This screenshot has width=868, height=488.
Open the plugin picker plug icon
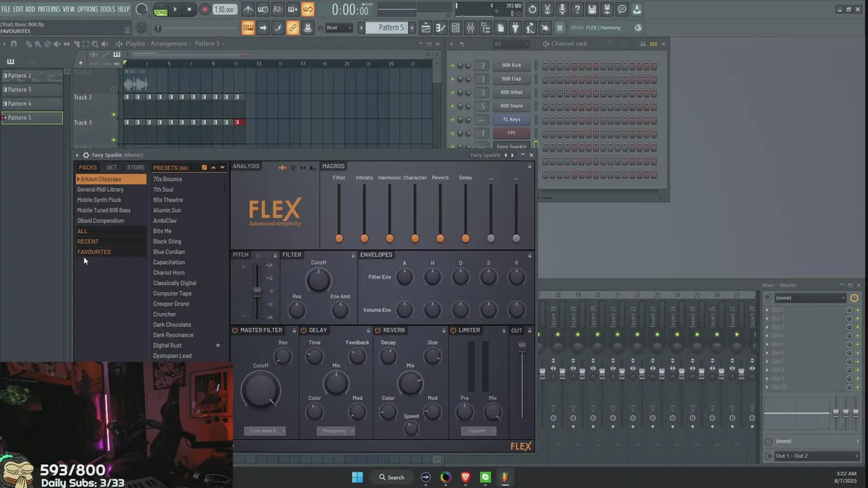click(x=515, y=28)
